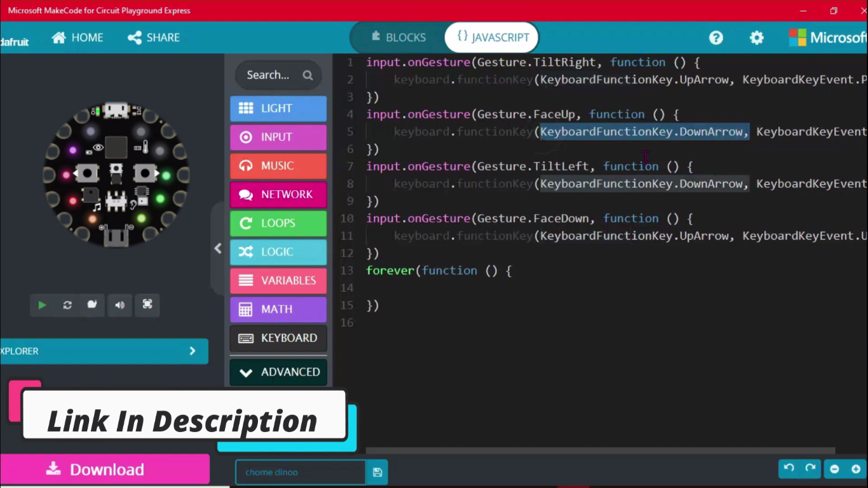Edit the project name field

301,472
